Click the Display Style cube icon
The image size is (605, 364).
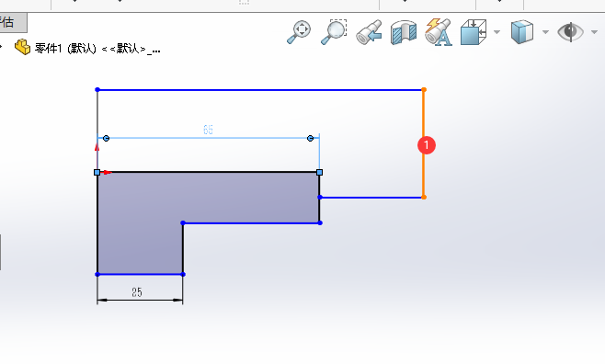pos(522,32)
